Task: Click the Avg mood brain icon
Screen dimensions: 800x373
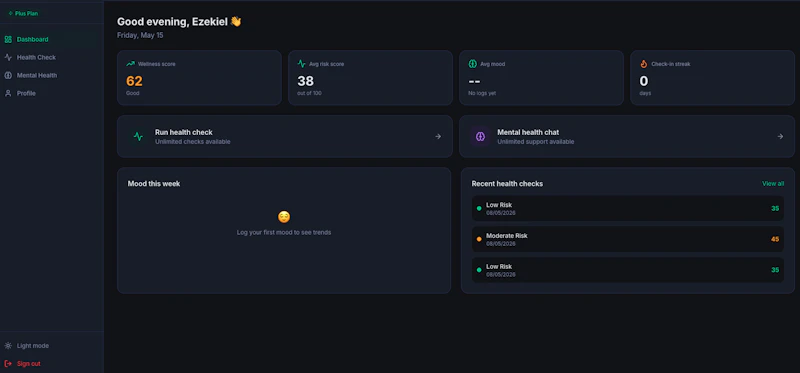Action: [x=473, y=64]
